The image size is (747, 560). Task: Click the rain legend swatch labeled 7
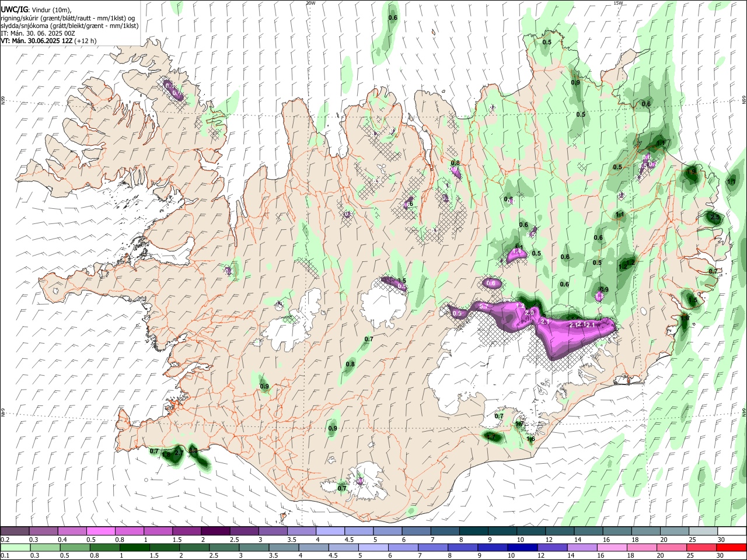point(432,547)
